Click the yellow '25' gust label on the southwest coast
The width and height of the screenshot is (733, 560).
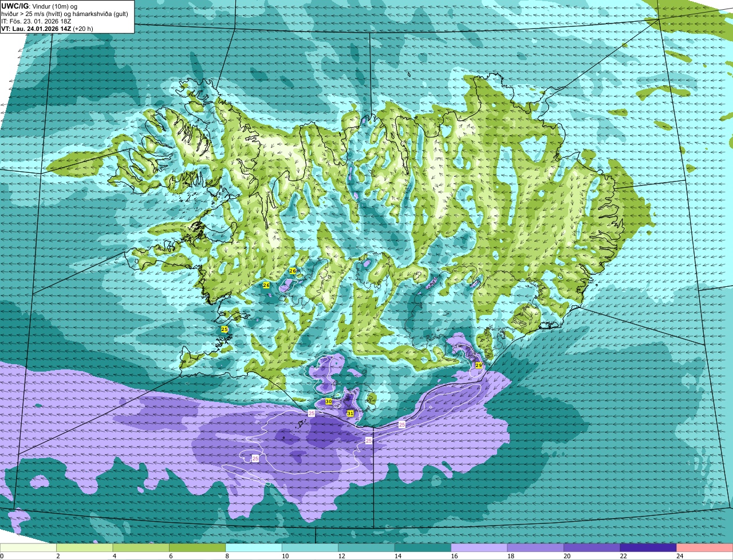pos(224,329)
